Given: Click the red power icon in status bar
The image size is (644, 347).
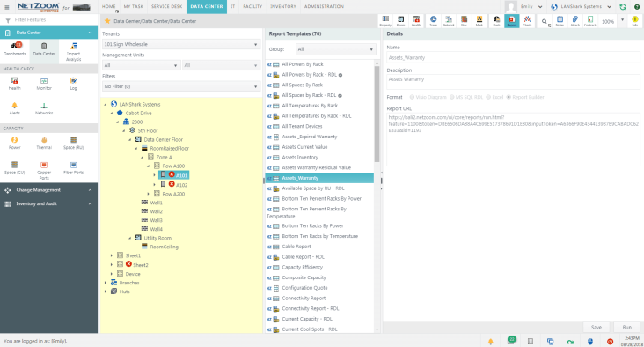Looking at the screenshot, I should pyautogui.click(x=610, y=342).
